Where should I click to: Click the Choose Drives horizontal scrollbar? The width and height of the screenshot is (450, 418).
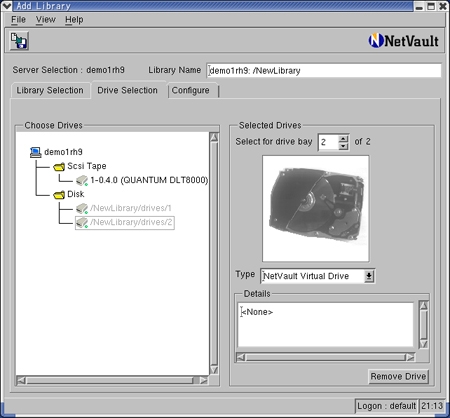(x=112, y=380)
